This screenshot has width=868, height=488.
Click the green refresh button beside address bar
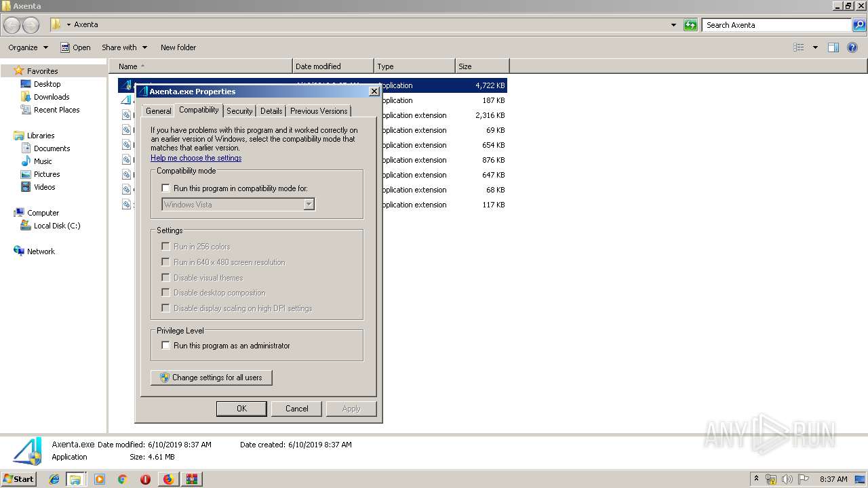coord(690,25)
